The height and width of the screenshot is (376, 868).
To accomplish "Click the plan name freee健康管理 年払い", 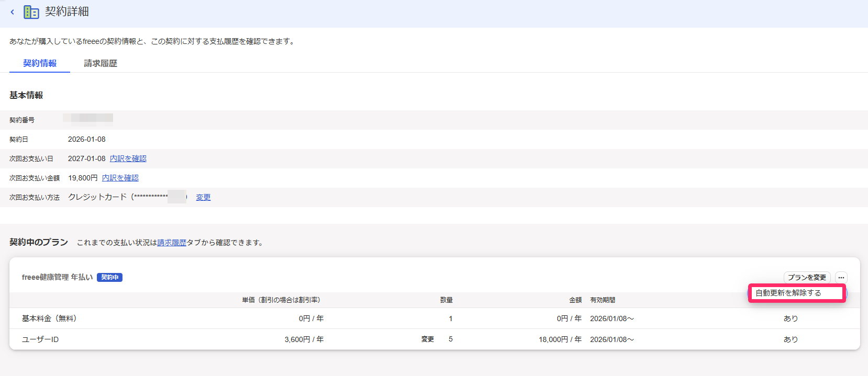I will [57, 277].
